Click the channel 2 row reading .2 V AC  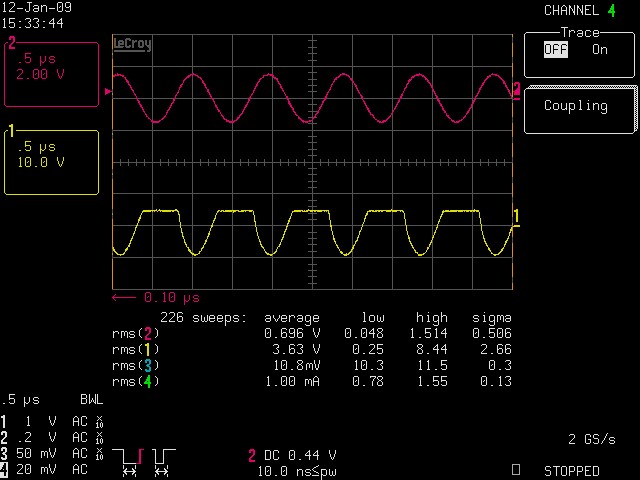click(52, 438)
